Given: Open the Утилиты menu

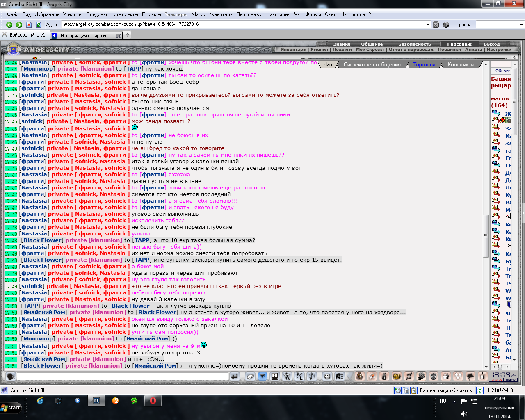Looking at the screenshot, I should coord(73,14).
